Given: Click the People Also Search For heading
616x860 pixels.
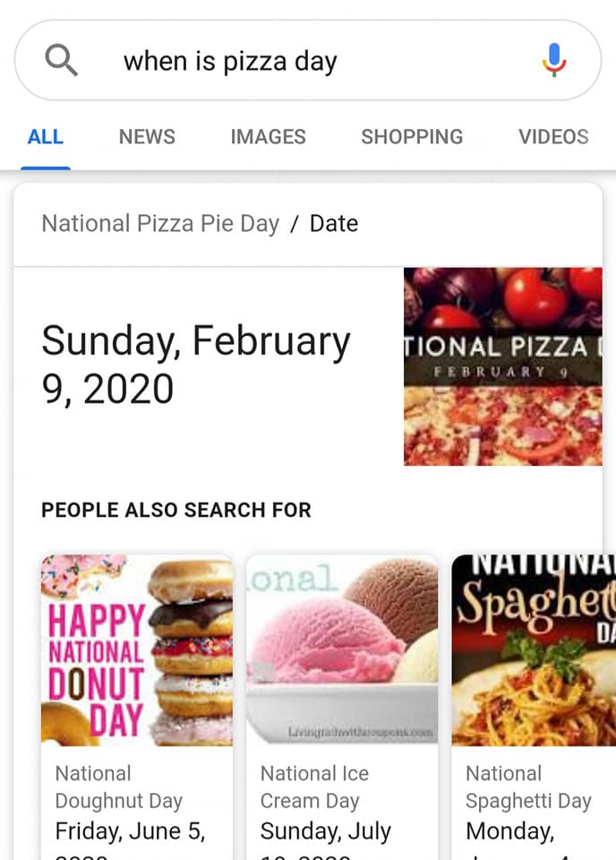Looking at the screenshot, I should (176, 511).
